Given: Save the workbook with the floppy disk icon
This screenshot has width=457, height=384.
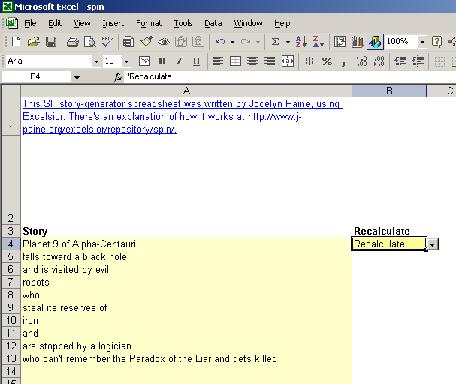Looking at the screenshot, I should click(51, 42).
